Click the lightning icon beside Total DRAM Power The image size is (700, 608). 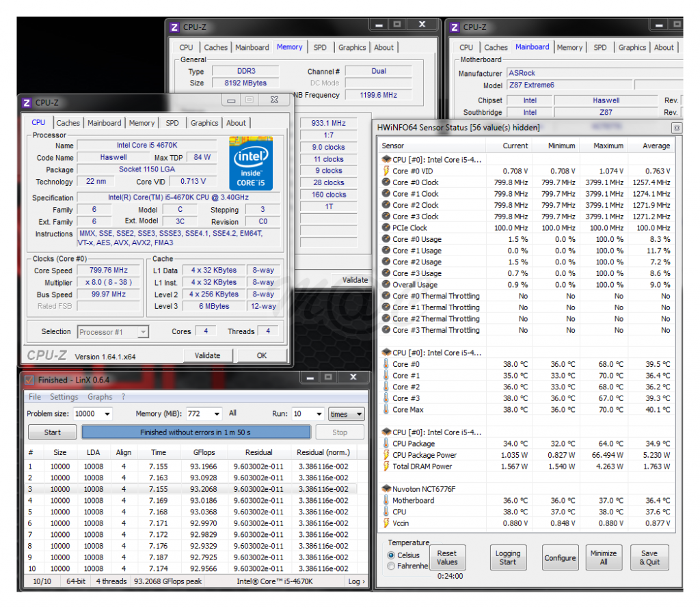tap(386, 467)
